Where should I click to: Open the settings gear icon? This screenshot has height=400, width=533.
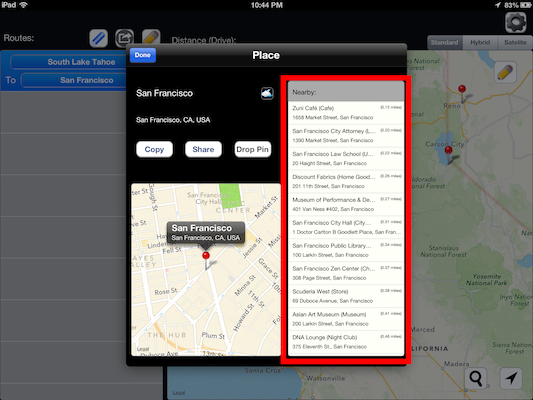tap(515, 22)
